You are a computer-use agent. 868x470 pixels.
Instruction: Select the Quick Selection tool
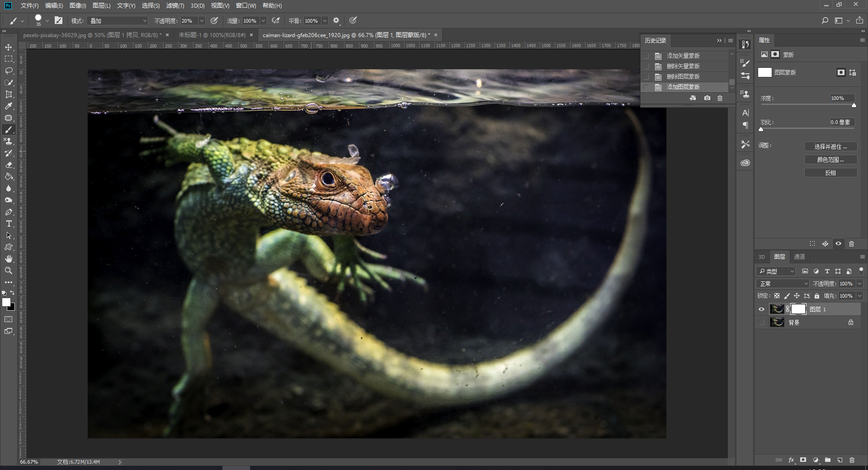9,82
